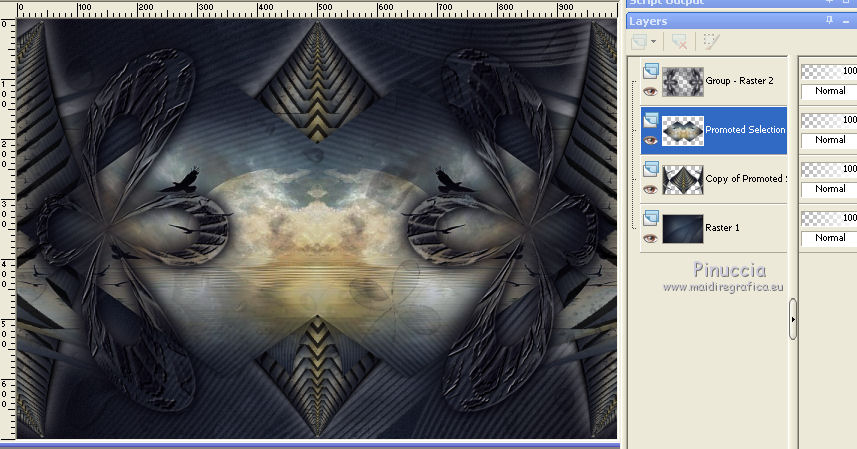857x449 pixels.
Task: Click the Delete Layer icon
Action: [x=679, y=42]
